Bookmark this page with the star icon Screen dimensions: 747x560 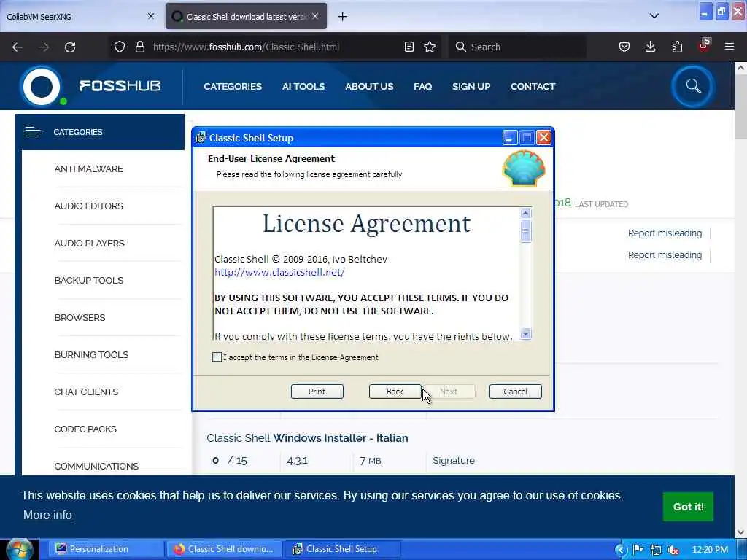(x=430, y=47)
